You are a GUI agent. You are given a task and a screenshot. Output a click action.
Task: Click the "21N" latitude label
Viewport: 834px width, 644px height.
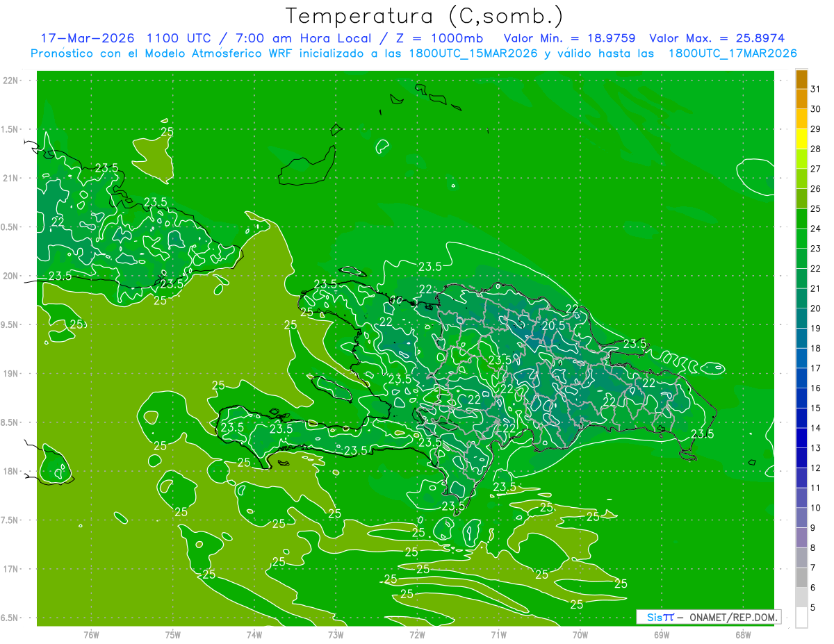pyautogui.click(x=11, y=179)
